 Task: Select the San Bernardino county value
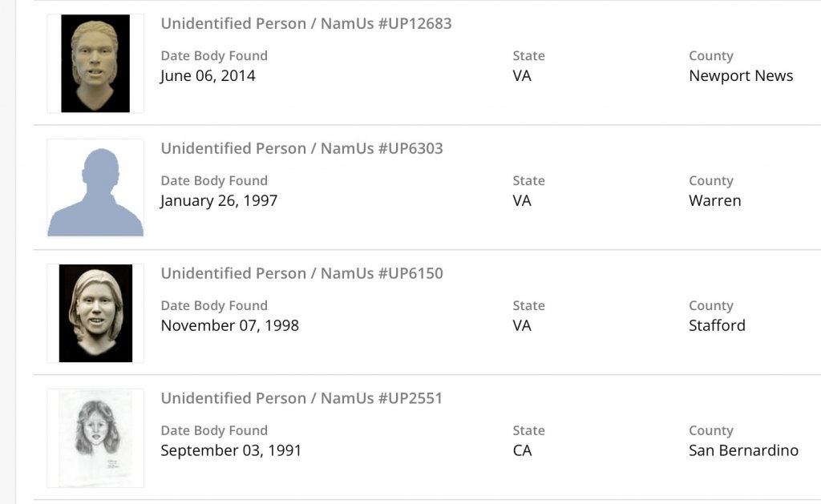click(x=743, y=451)
